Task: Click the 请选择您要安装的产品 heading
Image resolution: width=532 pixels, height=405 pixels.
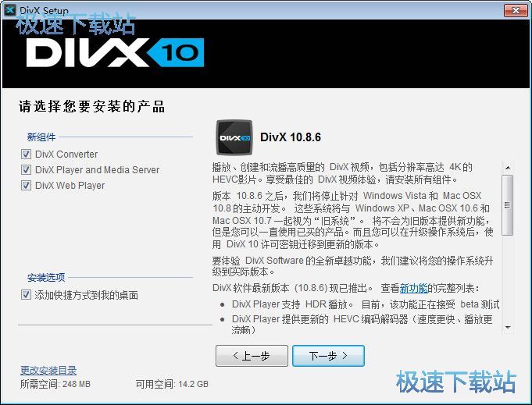Action: click(x=91, y=106)
